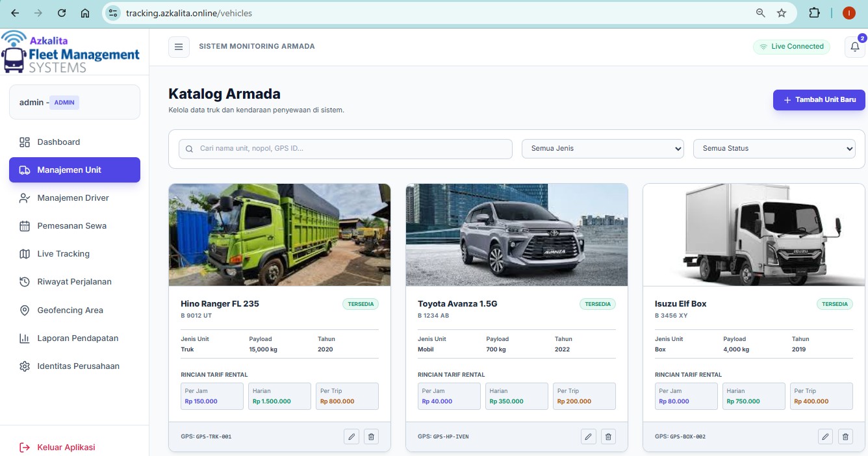Select Manajemen Driver in the sidebar
Viewport: 868px width, 456px height.
[75, 198]
